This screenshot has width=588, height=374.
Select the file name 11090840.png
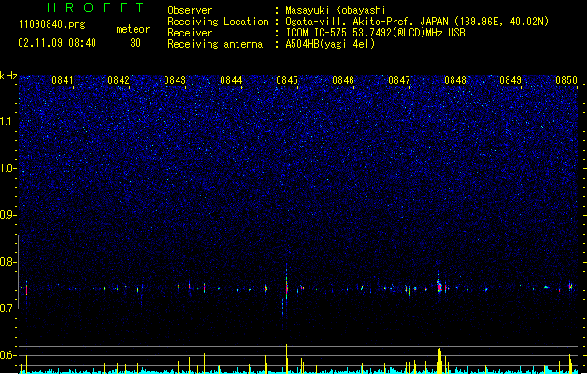(52, 24)
